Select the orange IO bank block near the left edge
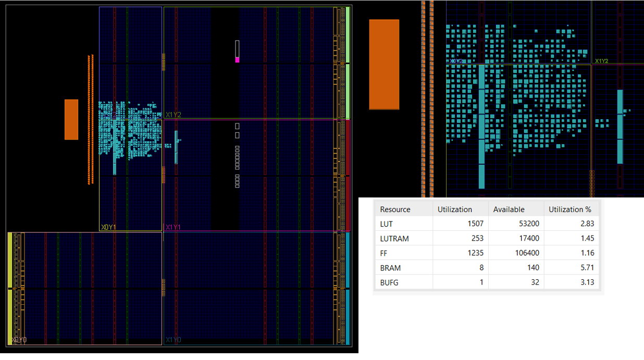 click(x=71, y=119)
